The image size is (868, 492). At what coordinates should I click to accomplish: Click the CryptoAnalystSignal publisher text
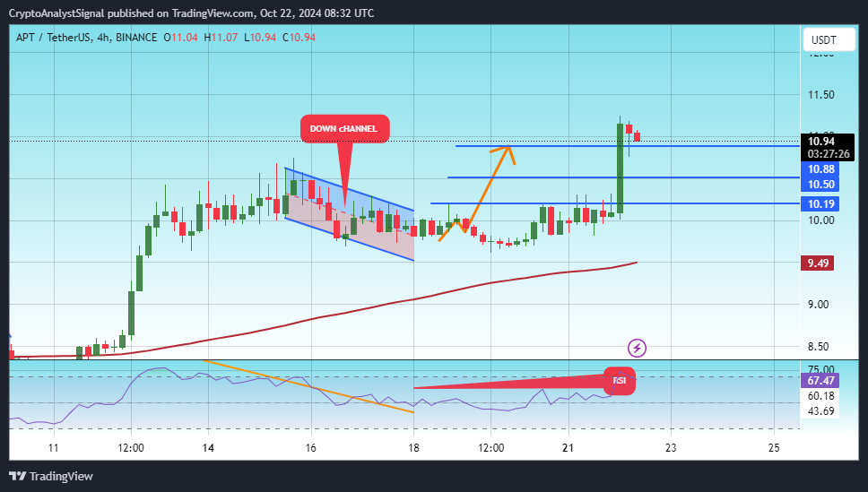pos(56,13)
